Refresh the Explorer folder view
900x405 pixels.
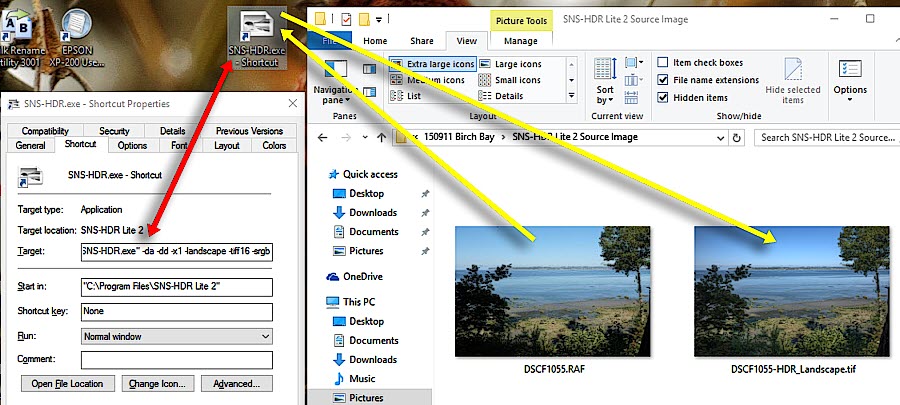tap(736, 138)
